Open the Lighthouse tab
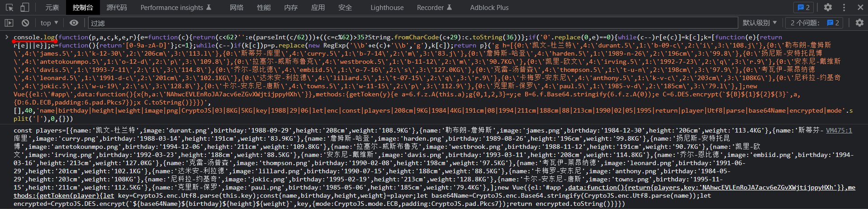The height and width of the screenshot is (209, 868). (x=387, y=8)
